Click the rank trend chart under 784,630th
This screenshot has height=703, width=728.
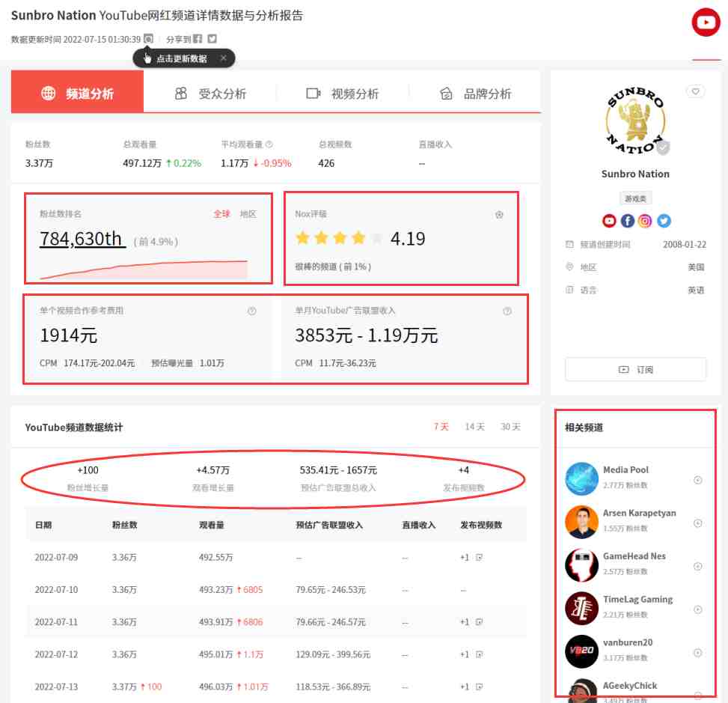click(x=144, y=270)
